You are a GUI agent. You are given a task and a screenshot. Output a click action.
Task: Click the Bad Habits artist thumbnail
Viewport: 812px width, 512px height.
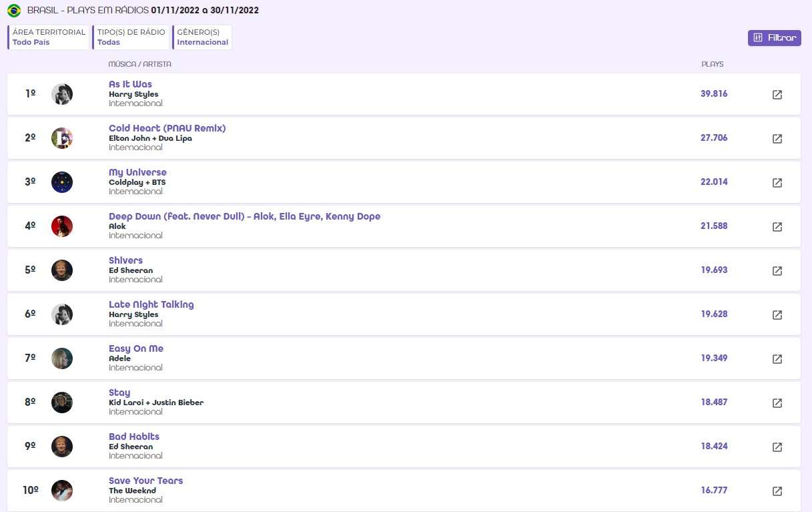pos(62,447)
